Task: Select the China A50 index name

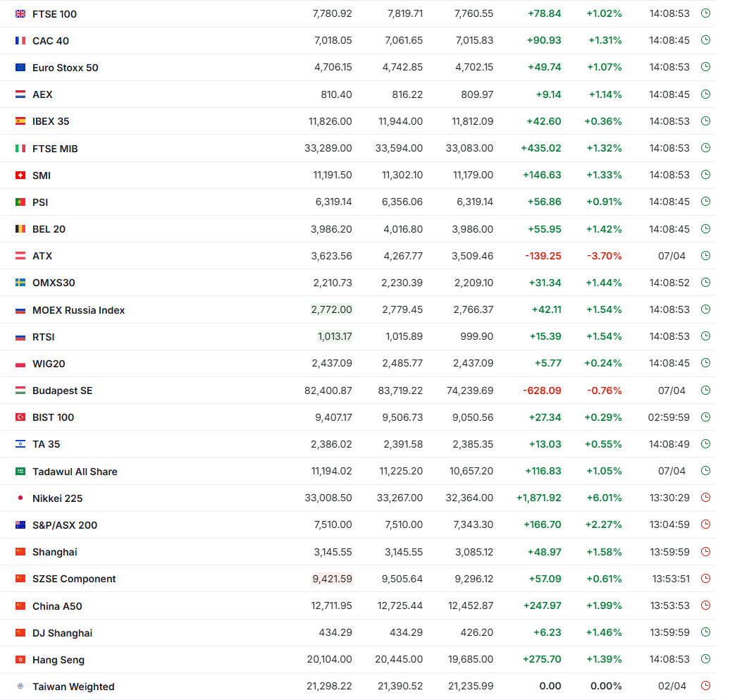Action: 57,606
